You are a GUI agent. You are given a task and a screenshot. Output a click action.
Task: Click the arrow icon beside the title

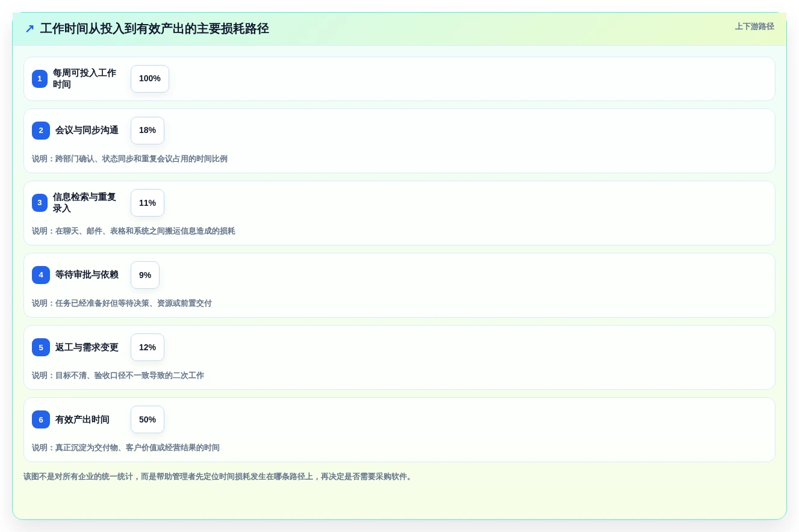30,29
